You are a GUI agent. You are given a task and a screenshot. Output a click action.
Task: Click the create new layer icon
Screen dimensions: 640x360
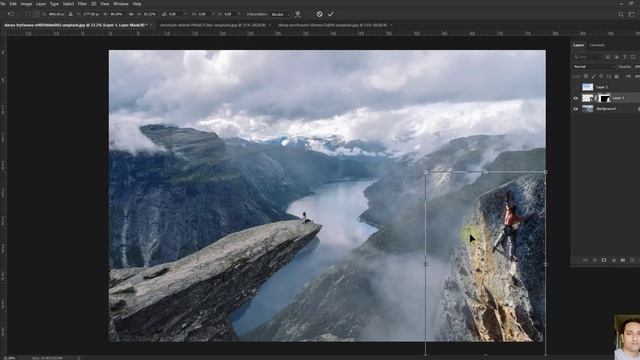pyautogui.click(x=632, y=260)
